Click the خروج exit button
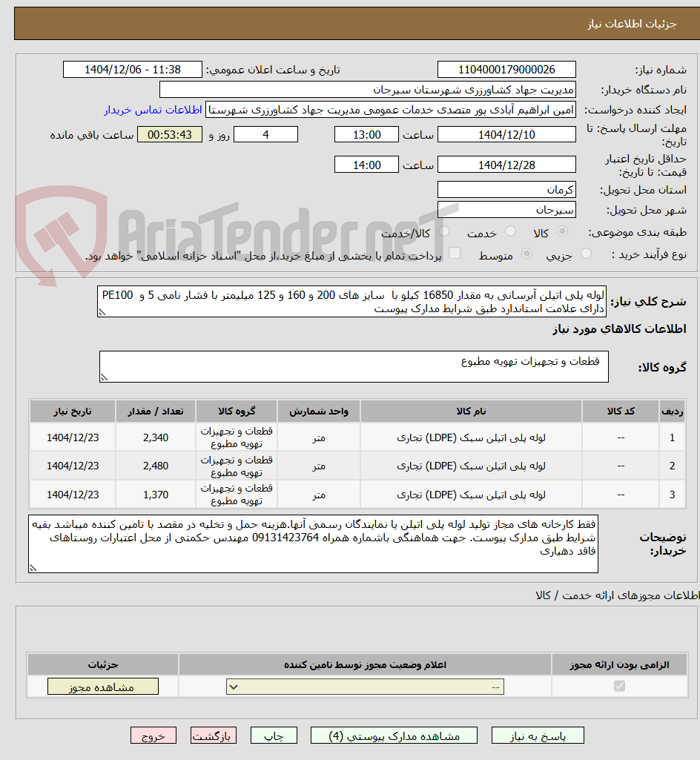Screen dimensions: 700x760 click(x=153, y=736)
